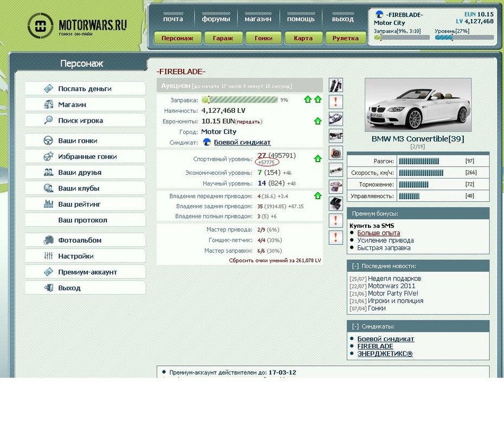504x427 pixels.
Task: Click the Заправка fuel bar in profile
Action: pos(240,100)
